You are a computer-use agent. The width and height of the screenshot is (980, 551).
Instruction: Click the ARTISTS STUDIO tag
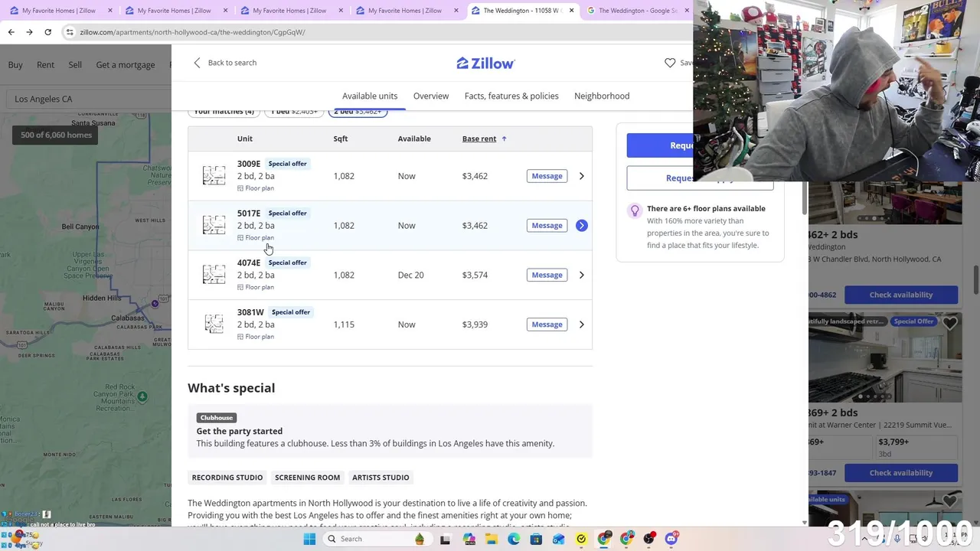click(381, 478)
